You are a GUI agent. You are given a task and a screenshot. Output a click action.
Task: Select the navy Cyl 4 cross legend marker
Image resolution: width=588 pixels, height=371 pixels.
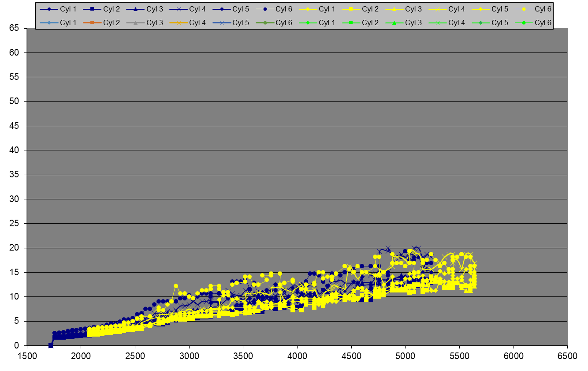[179, 9]
